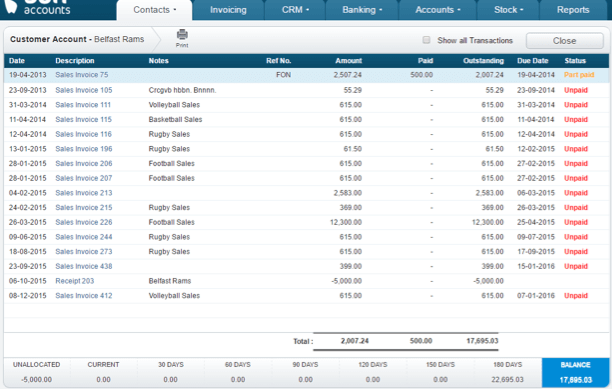Sort by the Ref No. column header
This screenshot has height=389, width=612.
click(x=279, y=61)
